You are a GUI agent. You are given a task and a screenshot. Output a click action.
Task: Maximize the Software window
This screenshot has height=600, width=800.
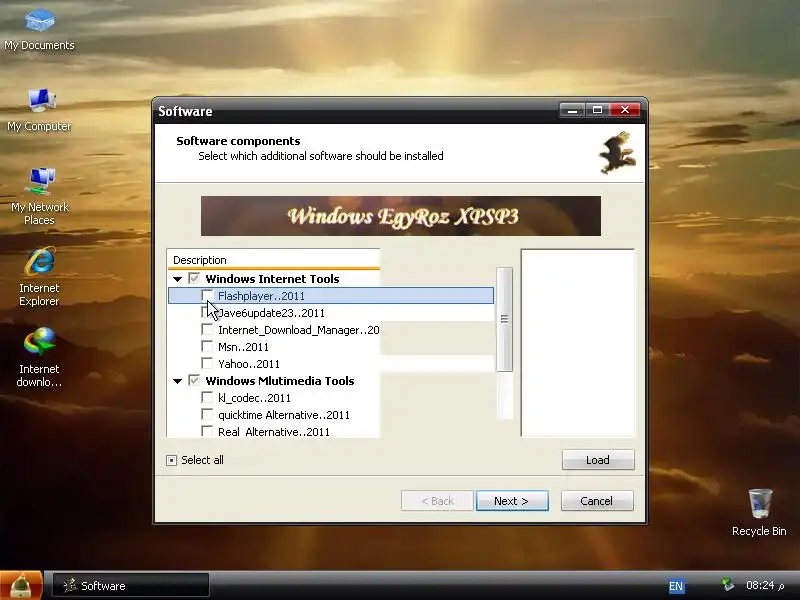[598, 110]
